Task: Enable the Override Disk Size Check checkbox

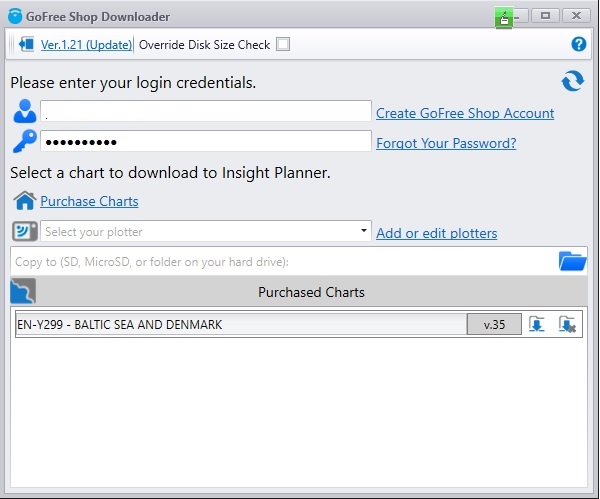Action: (x=283, y=44)
